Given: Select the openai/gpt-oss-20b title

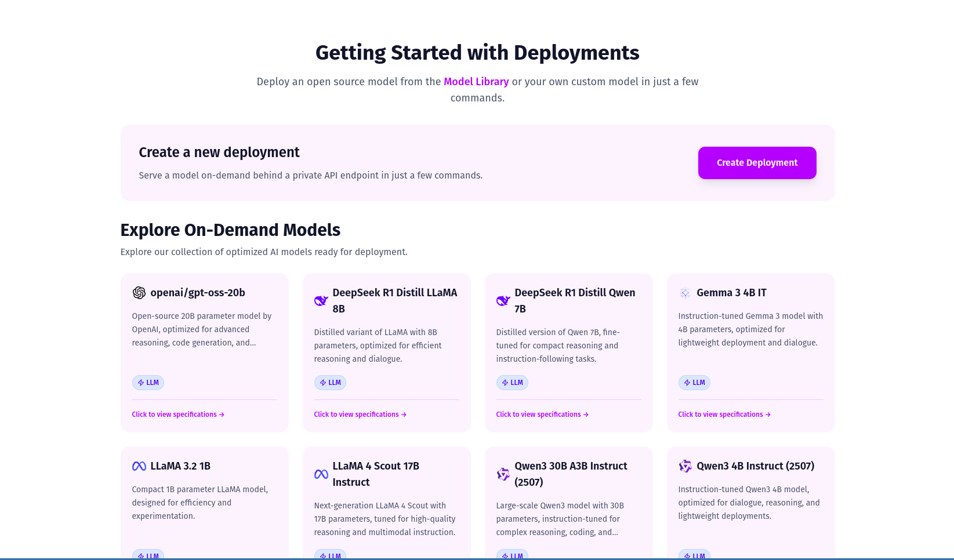Looking at the screenshot, I should (x=198, y=293).
